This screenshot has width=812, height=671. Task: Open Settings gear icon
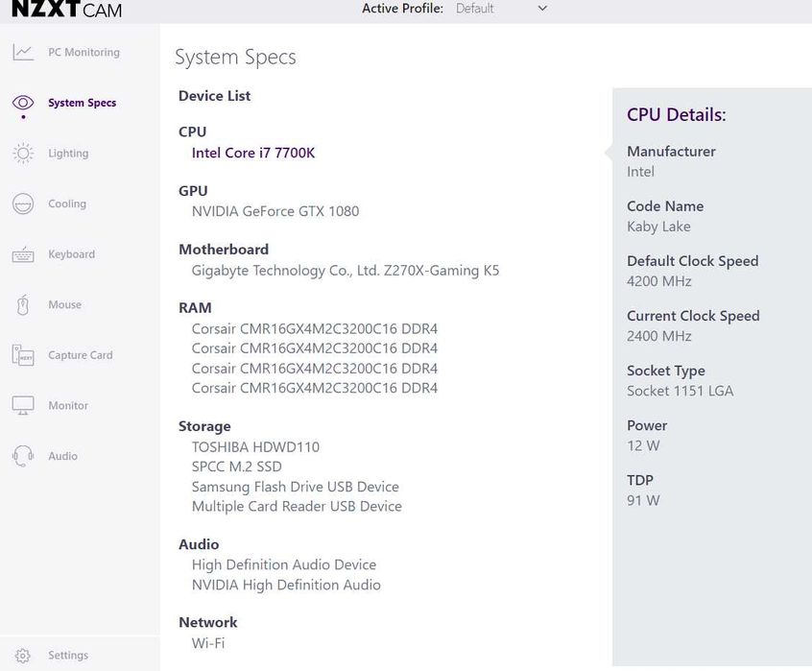23,656
